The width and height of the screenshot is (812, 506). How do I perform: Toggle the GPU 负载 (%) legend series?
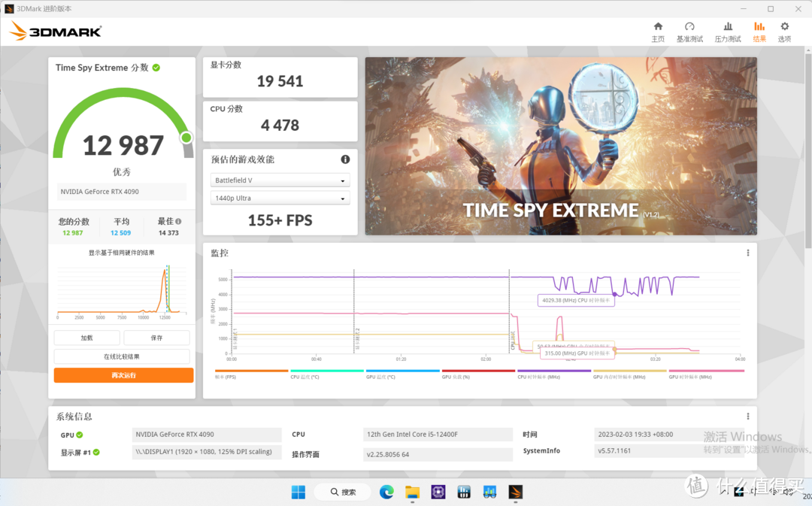click(478, 374)
